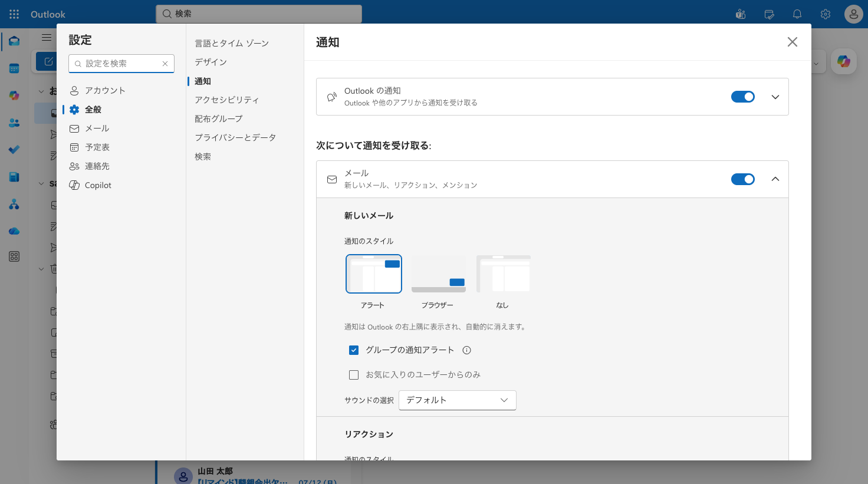Collapse the メール notification section chevron

pyautogui.click(x=775, y=179)
